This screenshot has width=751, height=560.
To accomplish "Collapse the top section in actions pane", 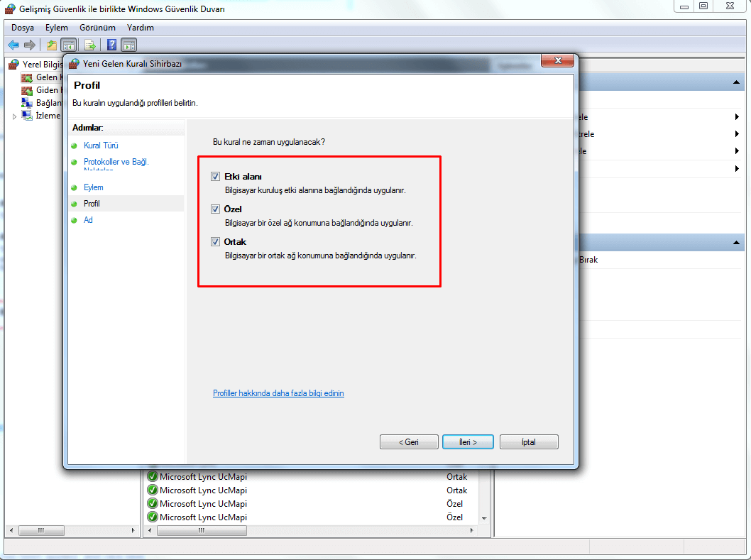I will point(736,83).
